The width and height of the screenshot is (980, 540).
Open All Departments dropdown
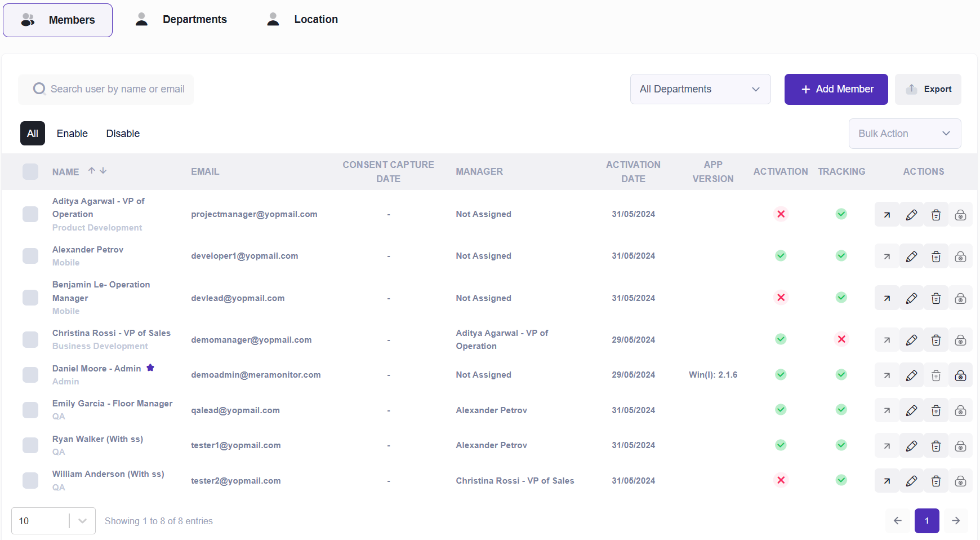[x=700, y=89]
